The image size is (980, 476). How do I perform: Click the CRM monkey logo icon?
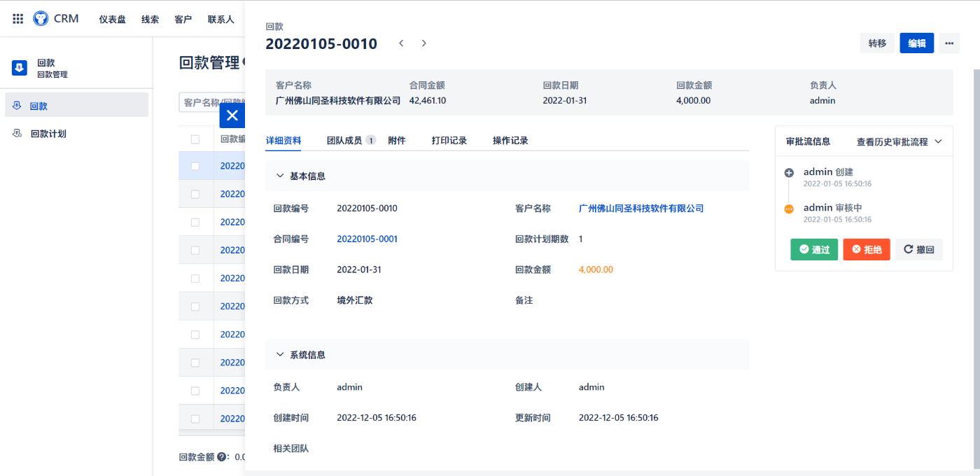41,19
